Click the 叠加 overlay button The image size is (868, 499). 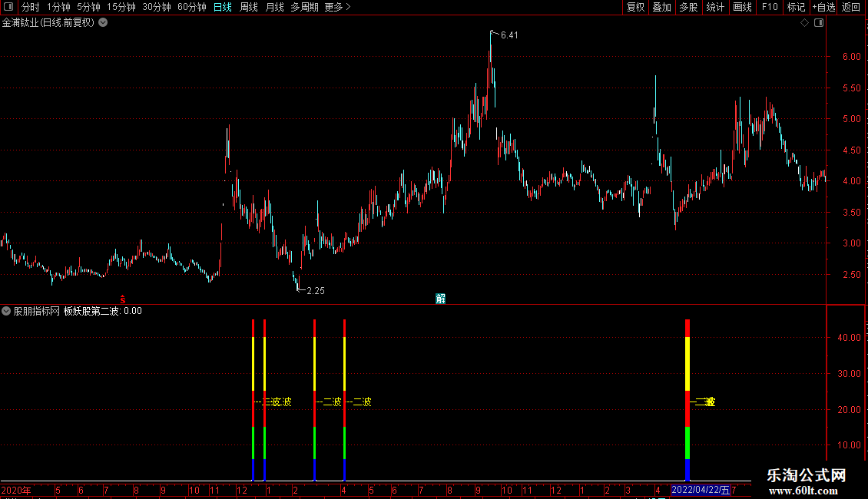click(x=661, y=7)
